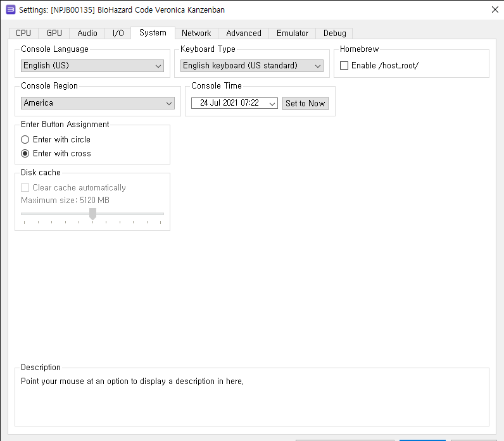Click the disk cache maximum size slider
Image resolution: width=504 pixels, height=441 pixels.
pos(92,214)
